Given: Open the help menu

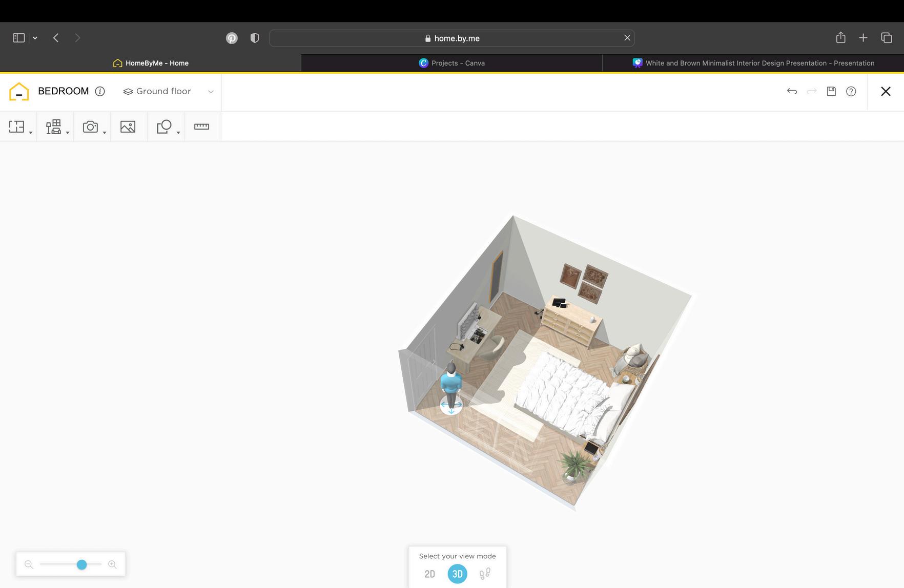Looking at the screenshot, I should 851,91.
